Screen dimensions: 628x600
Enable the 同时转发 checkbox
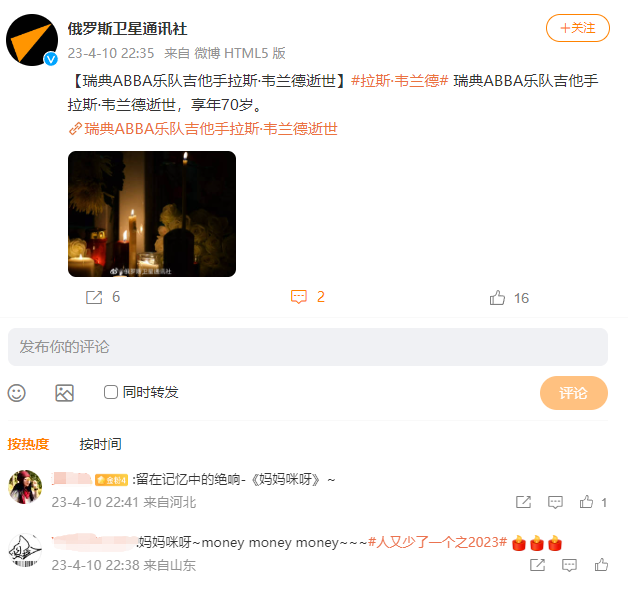[x=111, y=392]
